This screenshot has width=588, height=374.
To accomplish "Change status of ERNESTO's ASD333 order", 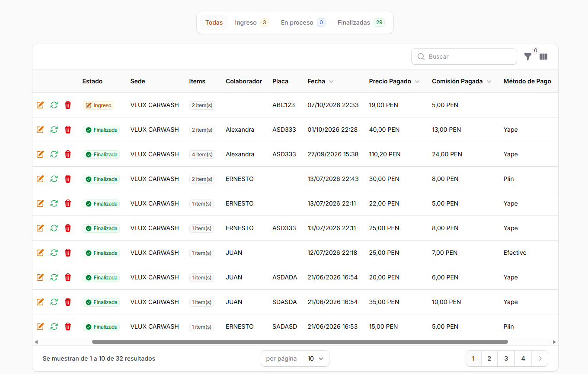I will pos(54,228).
